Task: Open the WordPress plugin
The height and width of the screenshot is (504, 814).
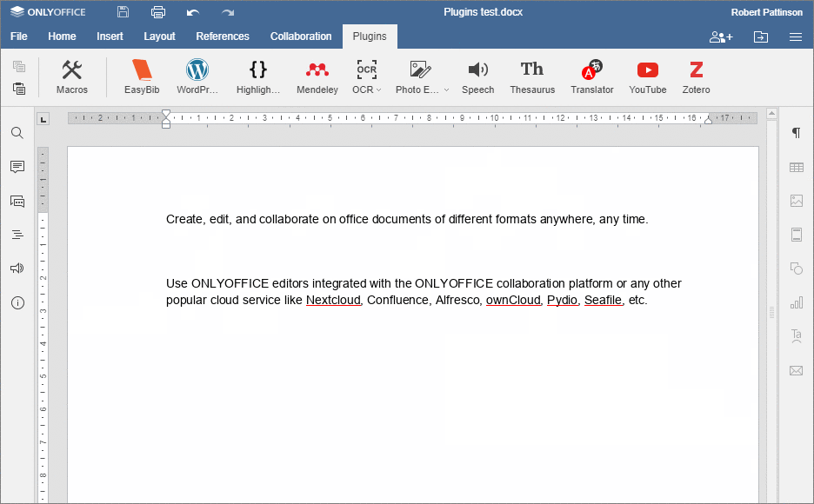Action: point(197,76)
